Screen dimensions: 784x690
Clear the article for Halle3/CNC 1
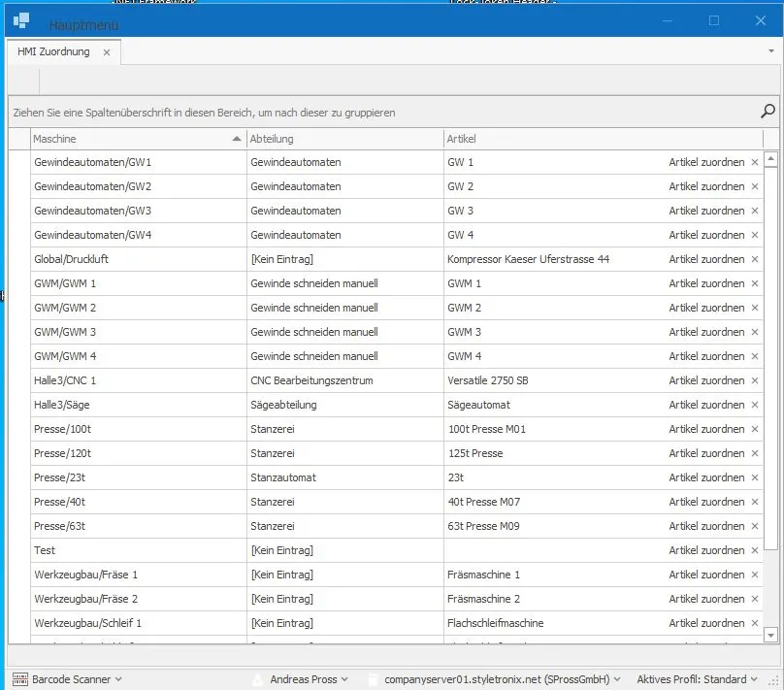(x=755, y=380)
